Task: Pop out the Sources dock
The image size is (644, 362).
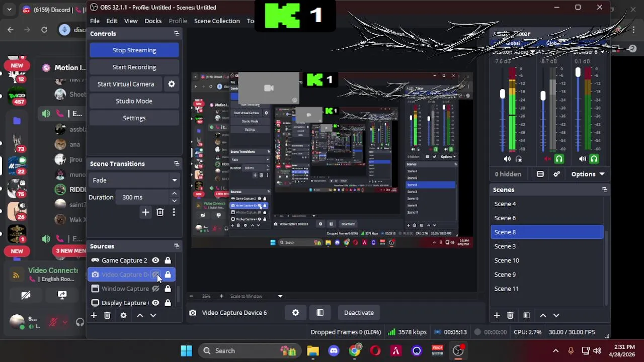Action: (177, 246)
